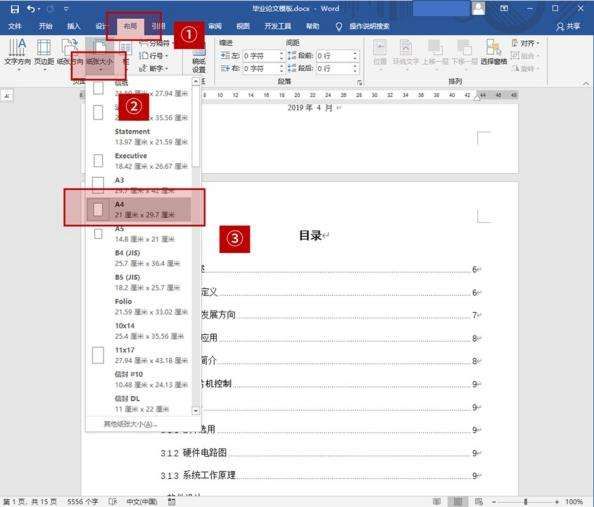Click the Undo arrow icon
Image resolution: width=594 pixels, height=507 pixels.
pos(31,8)
